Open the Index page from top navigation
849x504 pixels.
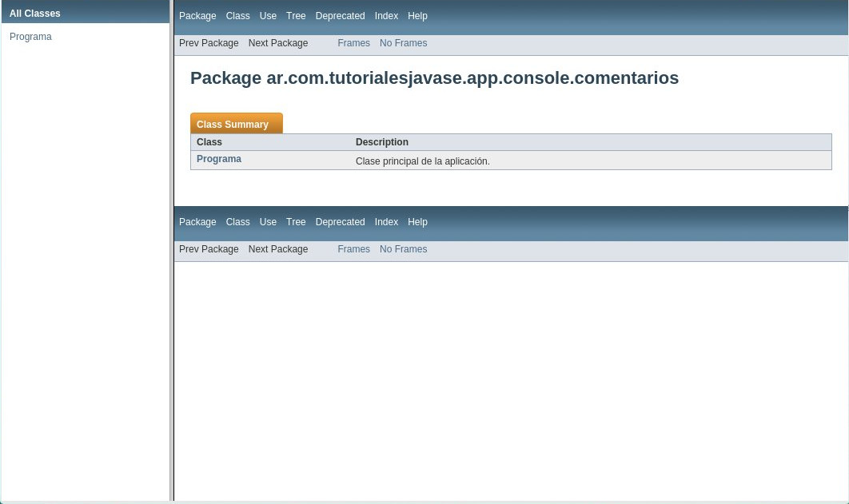[386, 16]
